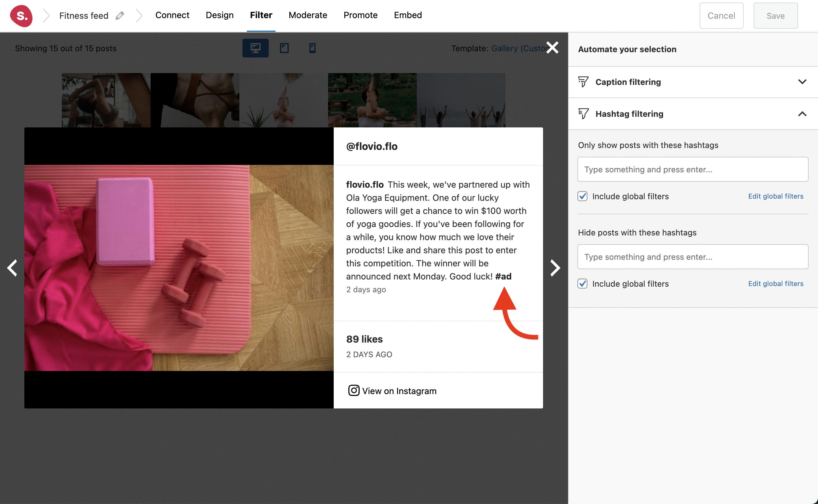Switch to phone preview icon
The image size is (818, 504).
point(312,48)
